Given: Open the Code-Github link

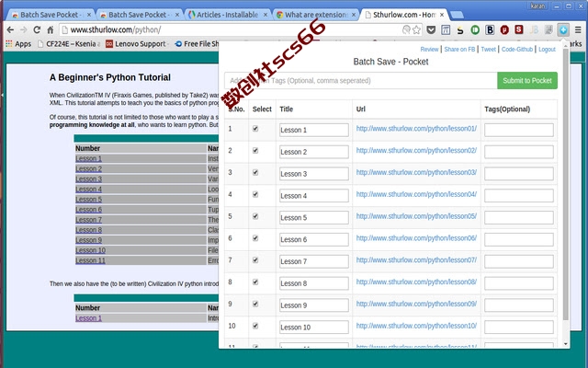Looking at the screenshot, I should pos(516,49).
